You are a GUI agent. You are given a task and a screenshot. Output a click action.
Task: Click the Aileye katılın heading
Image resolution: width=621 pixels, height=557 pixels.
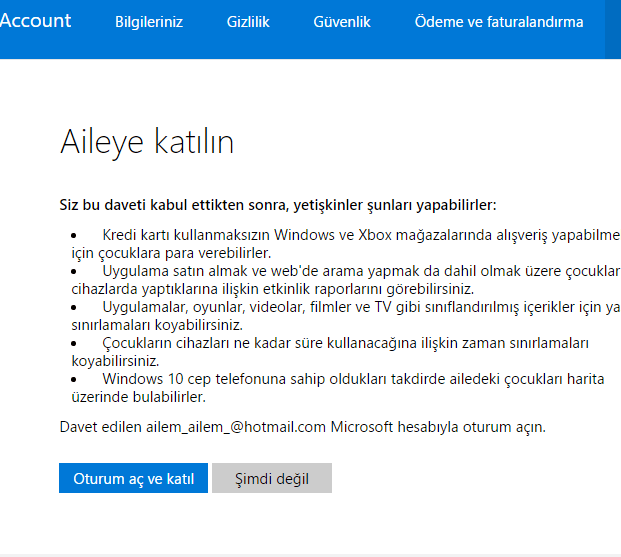(x=147, y=142)
